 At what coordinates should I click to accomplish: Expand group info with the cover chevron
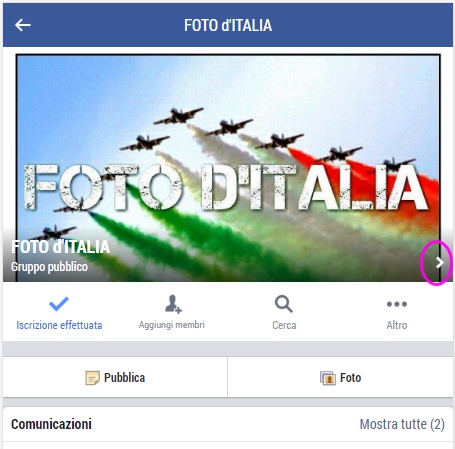click(440, 263)
